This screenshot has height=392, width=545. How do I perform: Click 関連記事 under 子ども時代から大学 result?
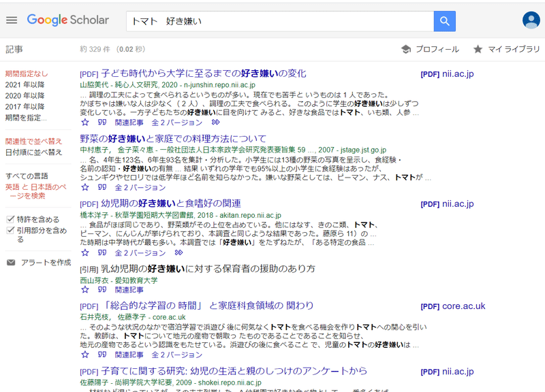(x=129, y=122)
